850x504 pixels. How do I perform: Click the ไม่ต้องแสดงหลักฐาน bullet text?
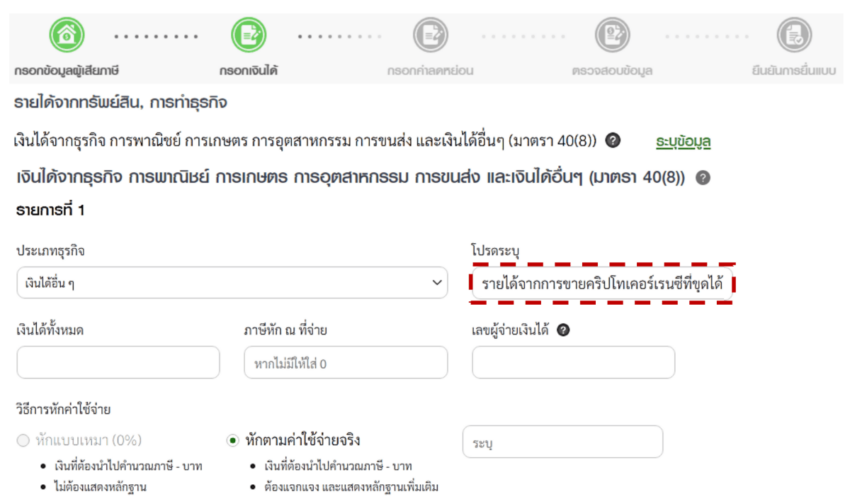[100, 487]
